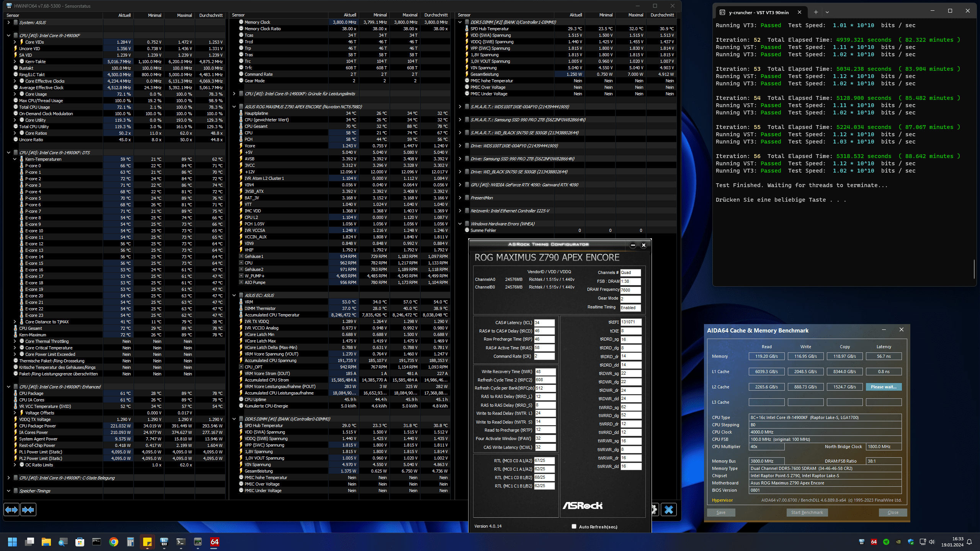Select the y-cruncher VST VT3 90min tab
Viewport: 980px width, 551px height.
[758, 12]
